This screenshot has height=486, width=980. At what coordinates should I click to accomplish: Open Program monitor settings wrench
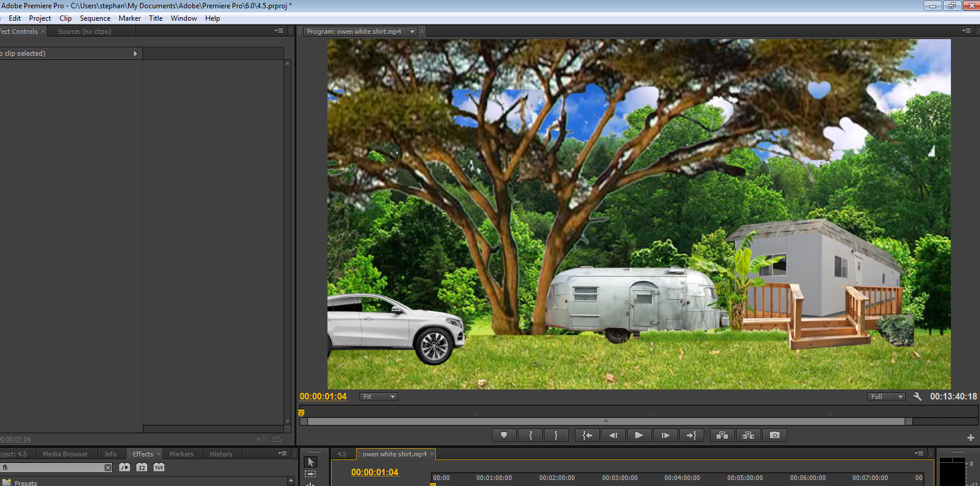coord(917,397)
